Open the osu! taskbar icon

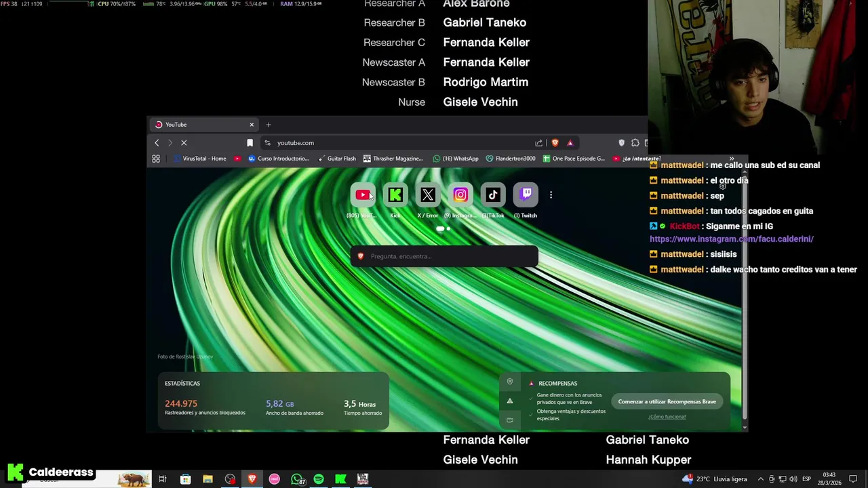tap(274, 479)
